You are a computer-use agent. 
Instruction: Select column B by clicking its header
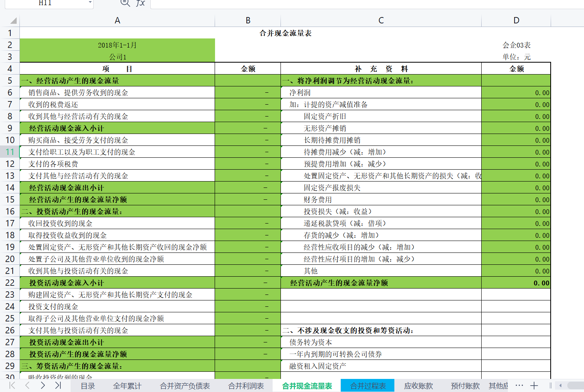pos(248,20)
